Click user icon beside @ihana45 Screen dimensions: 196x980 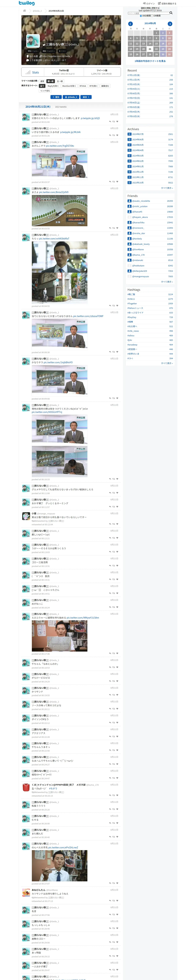(129, 212)
